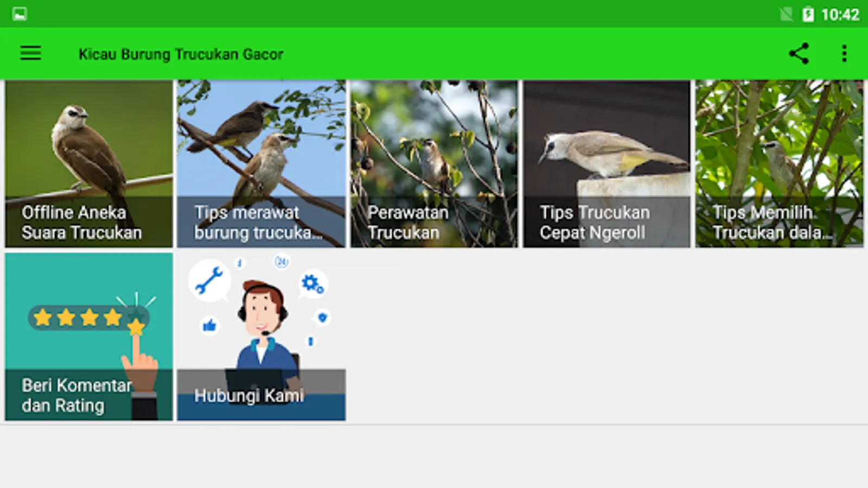
Task: Open the Hubungi Kami tile
Action: pyautogui.click(x=261, y=336)
